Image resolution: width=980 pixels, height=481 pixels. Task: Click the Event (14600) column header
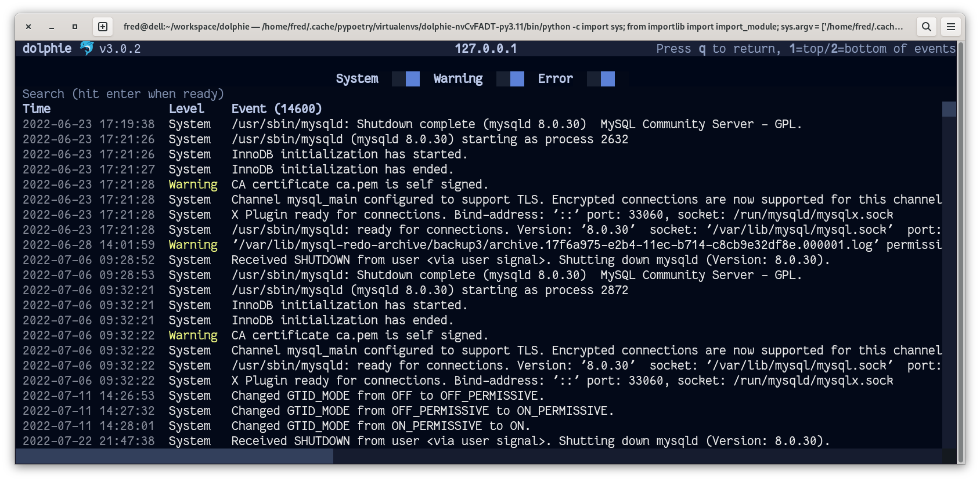tap(276, 109)
